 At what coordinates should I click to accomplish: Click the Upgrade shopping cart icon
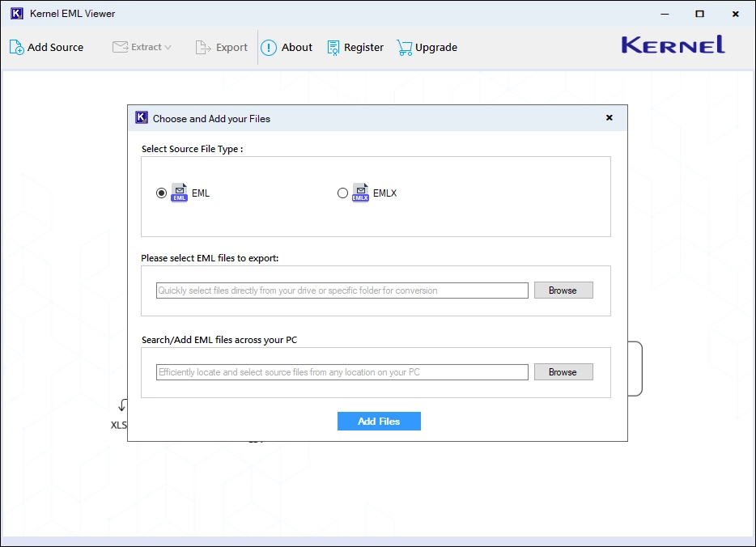tap(405, 47)
